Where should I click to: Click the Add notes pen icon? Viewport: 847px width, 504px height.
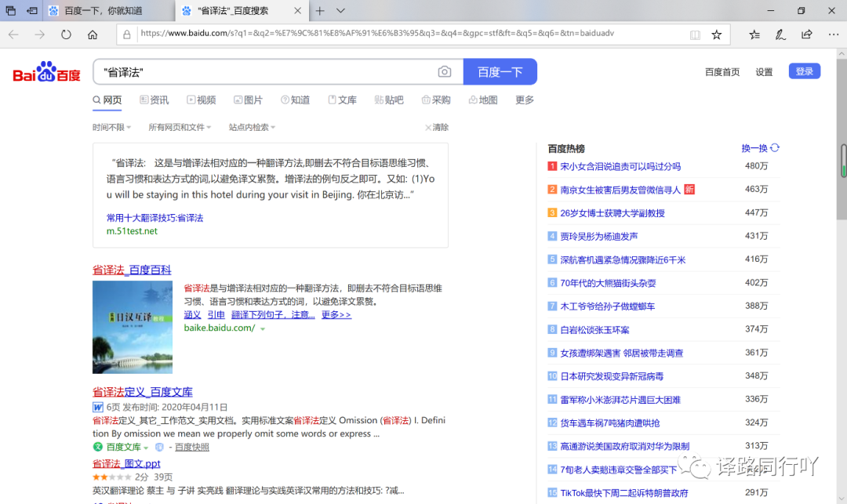(780, 34)
